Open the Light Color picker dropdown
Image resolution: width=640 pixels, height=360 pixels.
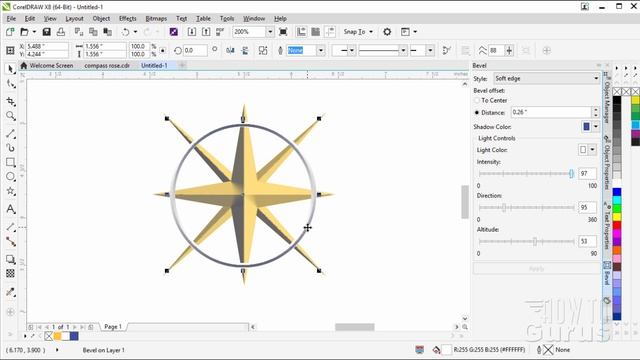pos(592,150)
